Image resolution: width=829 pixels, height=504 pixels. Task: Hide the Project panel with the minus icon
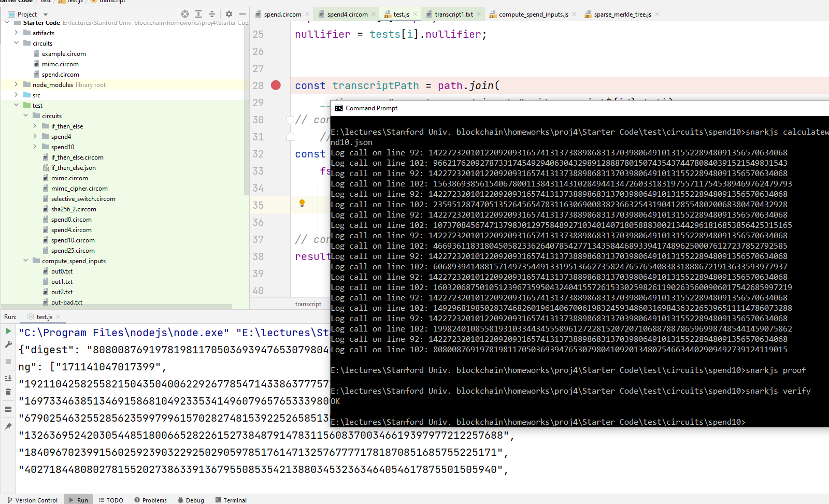point(242,14)
